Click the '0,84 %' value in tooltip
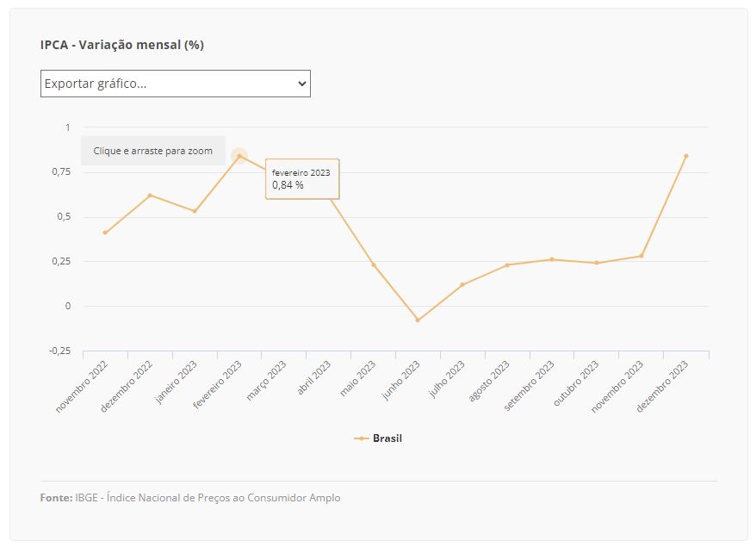The image size is (756, 547). click(288, 185)
